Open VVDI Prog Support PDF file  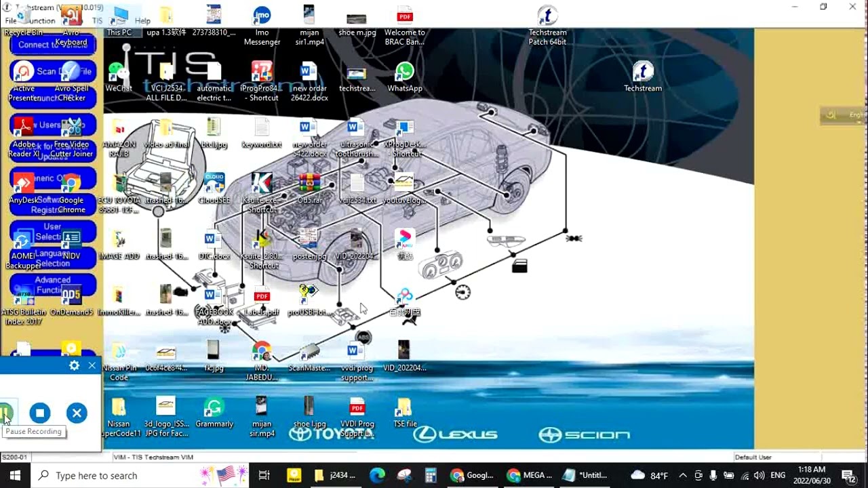(x=357, y=417)
